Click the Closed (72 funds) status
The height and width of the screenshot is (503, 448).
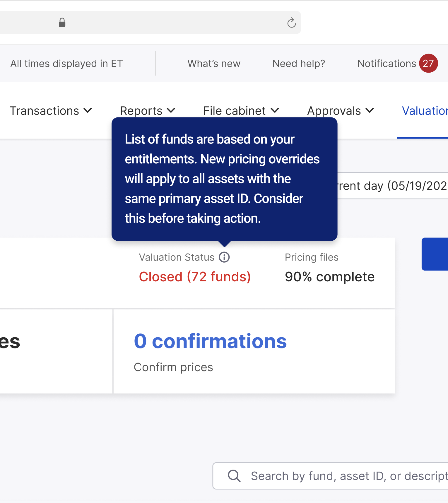tap(195, 277)
